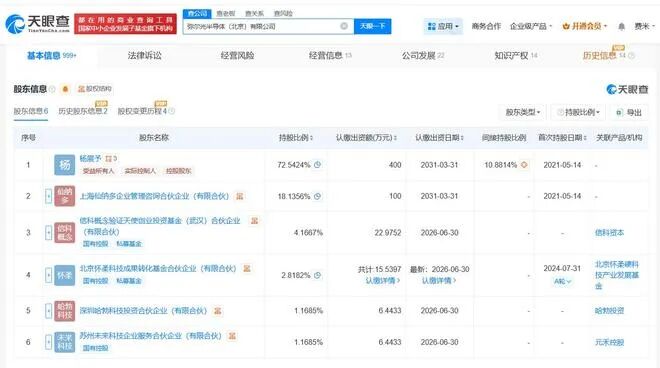Click the history icon next to 72.5424%
Screen dimensions: 660x368
pos(317,165)
